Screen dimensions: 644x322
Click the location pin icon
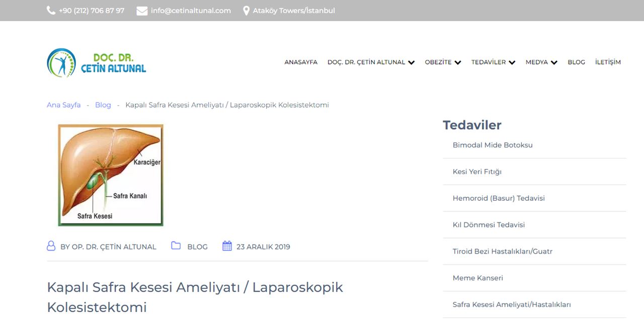click(246, 11)
